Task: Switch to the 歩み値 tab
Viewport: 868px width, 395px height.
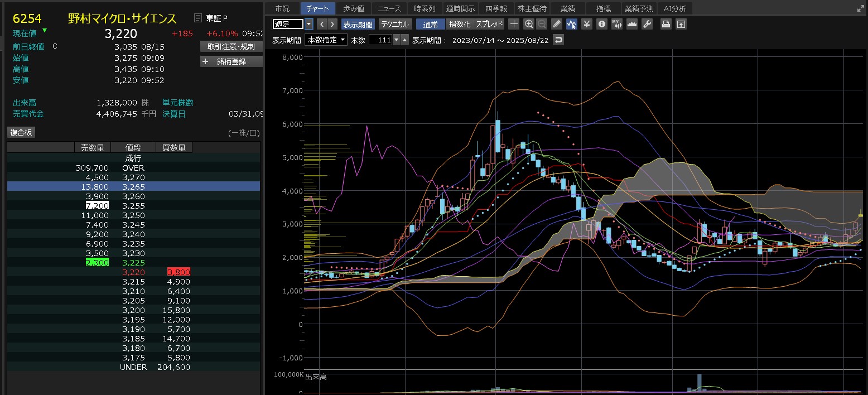Action: click(354, 8)
